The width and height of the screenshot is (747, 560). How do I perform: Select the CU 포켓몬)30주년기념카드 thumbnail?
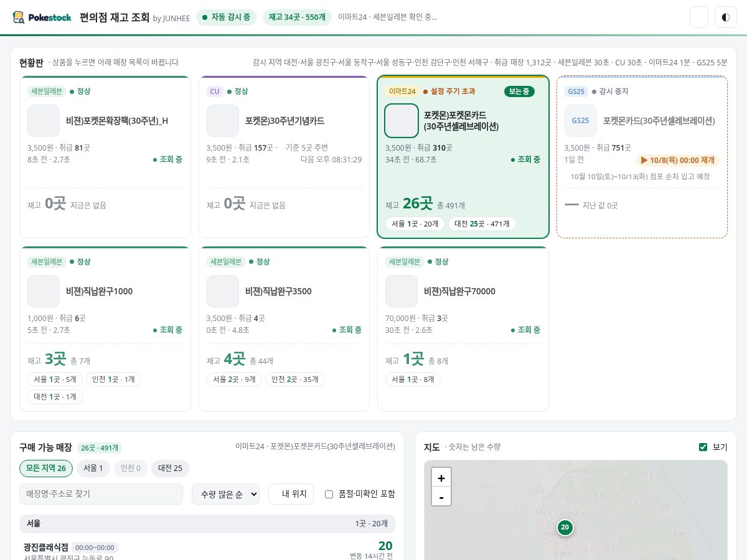(x=223, y=121)
